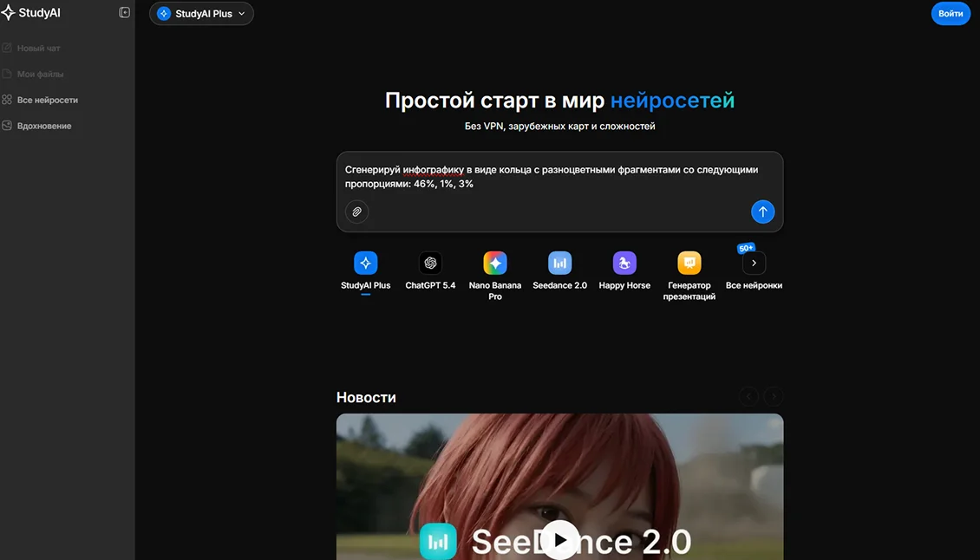Click the headline Простой старт в мир нейросетей

(559, 101)
